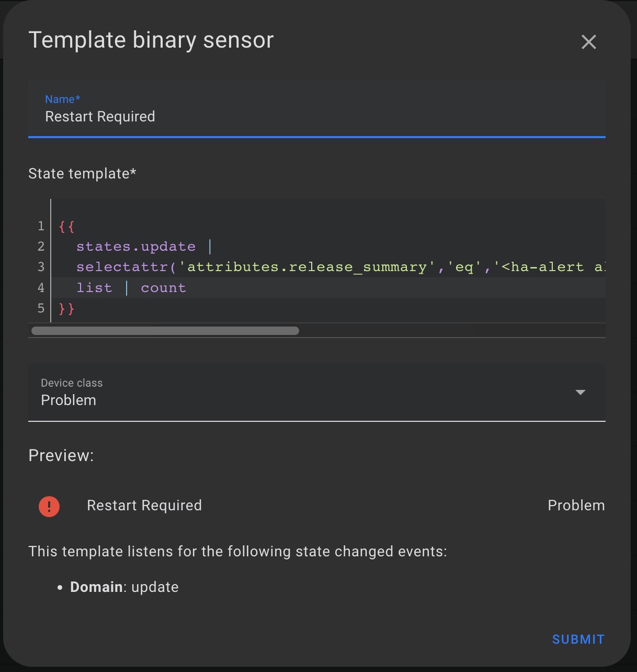Click line number 1 in the editor

(40, 226)
